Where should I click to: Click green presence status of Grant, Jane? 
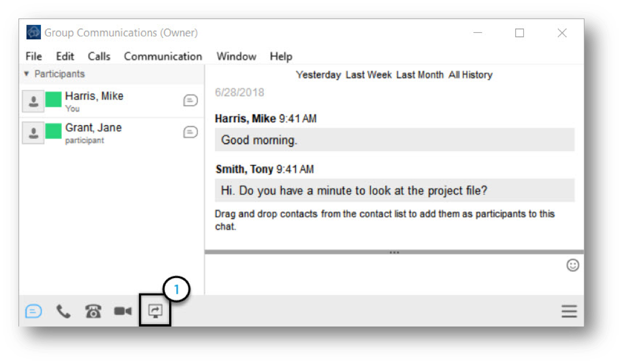point(54,132)
